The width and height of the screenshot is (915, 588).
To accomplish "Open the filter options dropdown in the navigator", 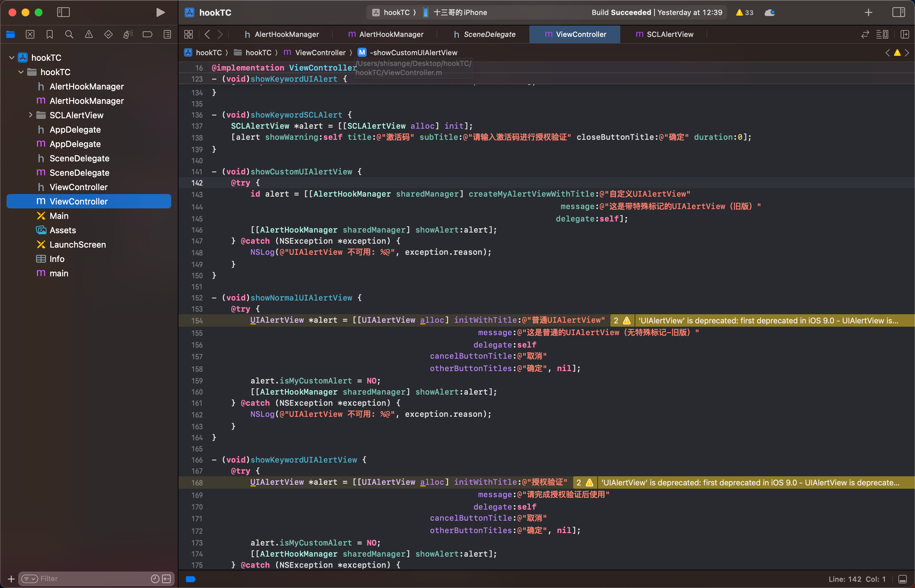I will click(x=29, y=579).
